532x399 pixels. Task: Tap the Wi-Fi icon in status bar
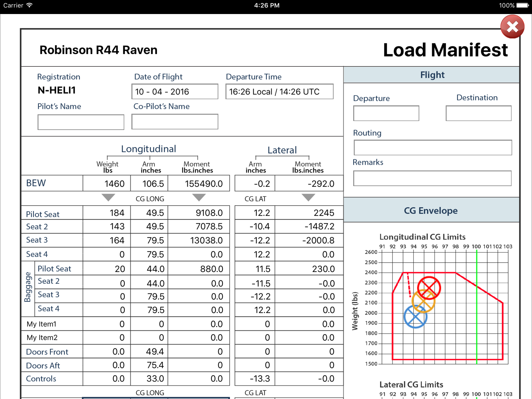click(x=29, y=5)
